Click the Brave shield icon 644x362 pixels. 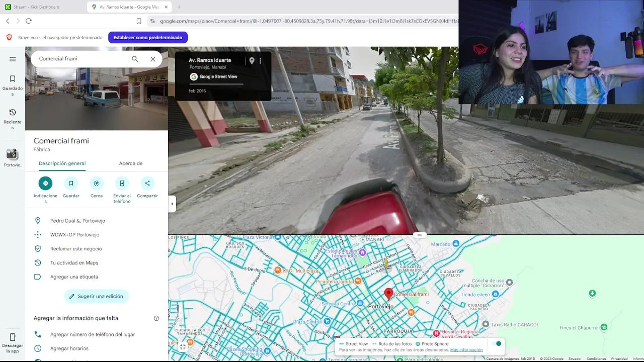pyautogui.click(x=9, y=38)
